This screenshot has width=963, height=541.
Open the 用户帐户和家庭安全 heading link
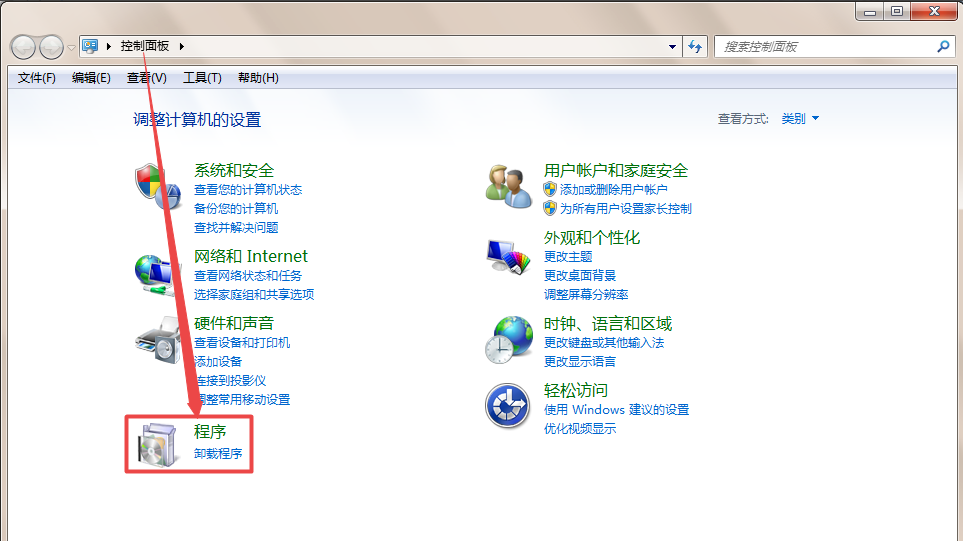(616, 171)
